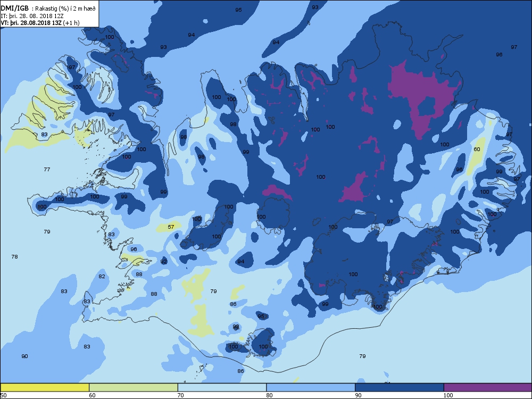The width and height of the screenshot is (532, 399).
Task: Click the medium blue 80–90 legend swatch
Action: [311, 387]
